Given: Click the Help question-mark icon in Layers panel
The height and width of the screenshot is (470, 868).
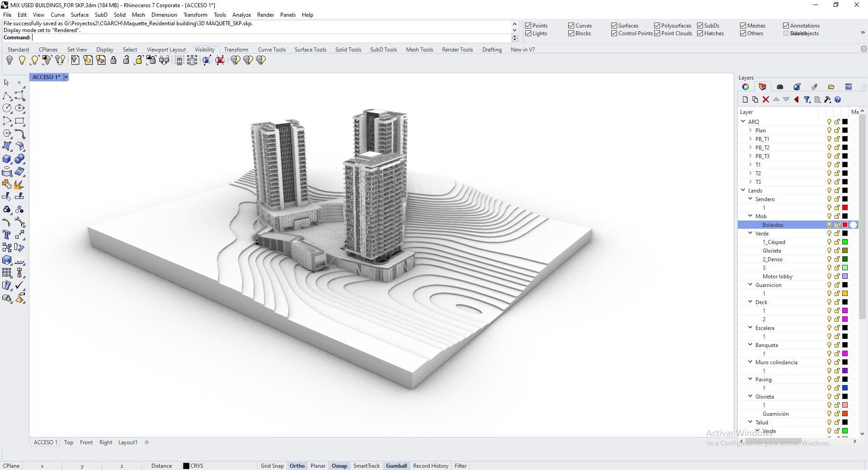Looking at the screenshot, I should point(839,99).
